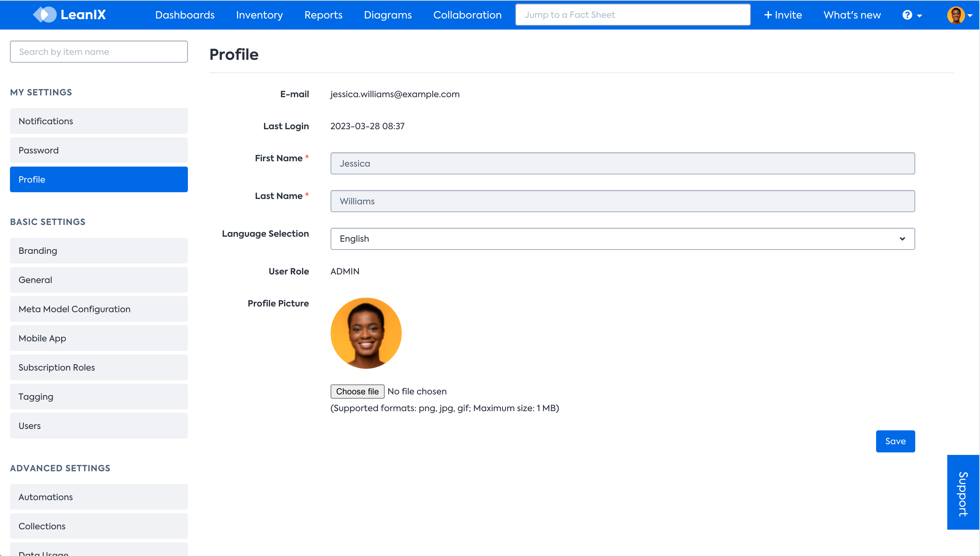Focus the Search by item name box
This screenshot has width=980, height=556.
pyautogui.click(x=99, y=52)
